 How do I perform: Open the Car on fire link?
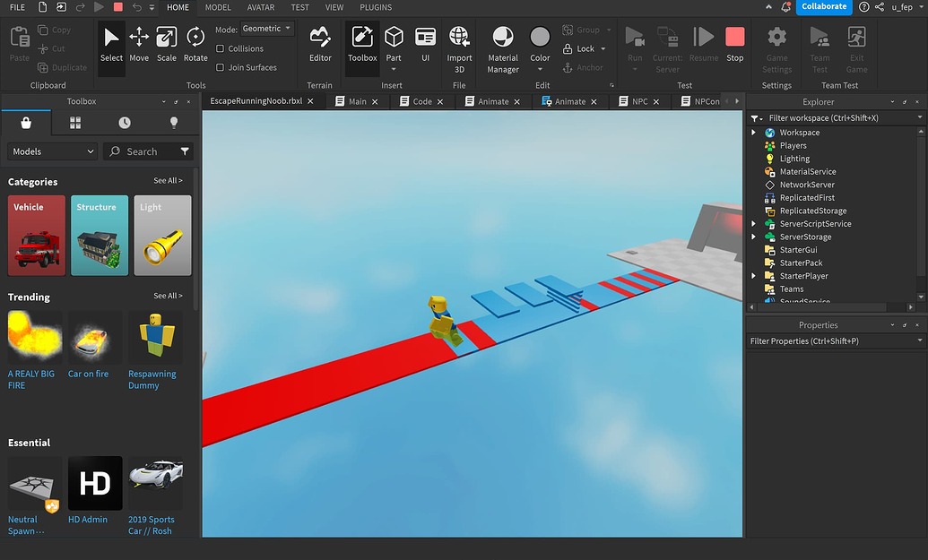point(88,374)
